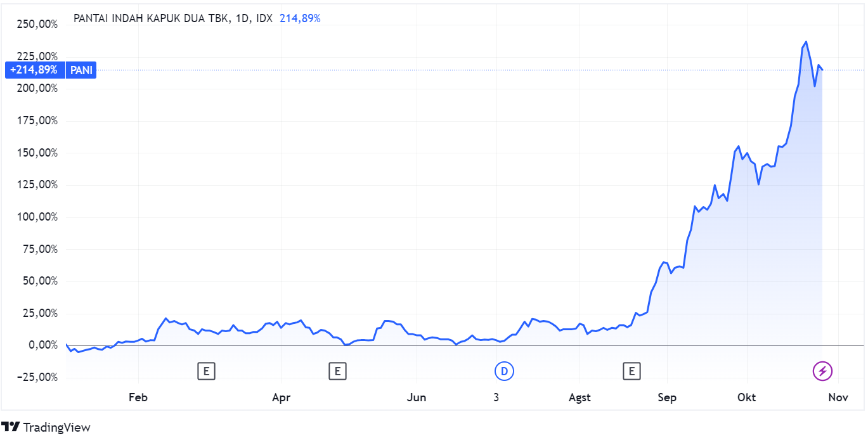Click the Nov time axis label

(838, 397)
